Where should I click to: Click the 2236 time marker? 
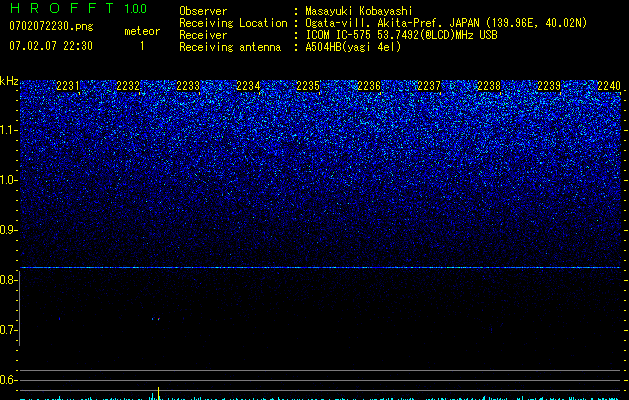point(369,86)
